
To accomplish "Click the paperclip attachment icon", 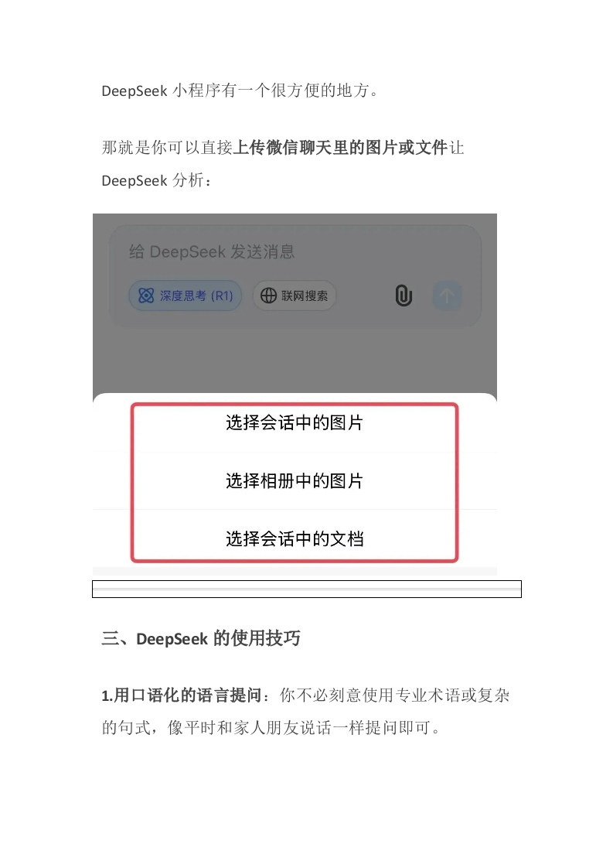I will (x=404, y=296).
